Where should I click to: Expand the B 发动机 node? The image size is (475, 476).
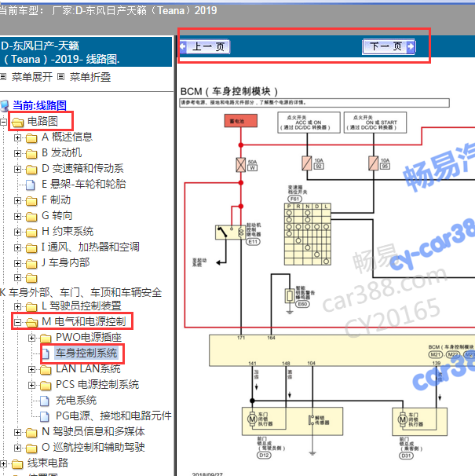pyautogui.click(x=17, y=153)
